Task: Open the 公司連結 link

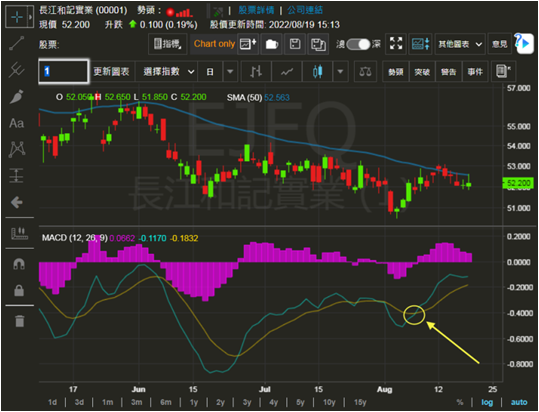Action: coord(305,10)
